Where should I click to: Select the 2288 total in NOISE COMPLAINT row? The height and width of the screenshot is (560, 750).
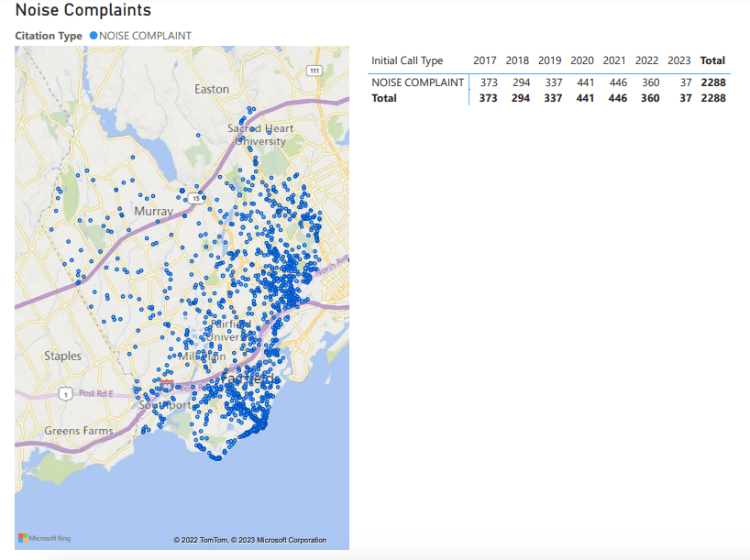[713, 82]
